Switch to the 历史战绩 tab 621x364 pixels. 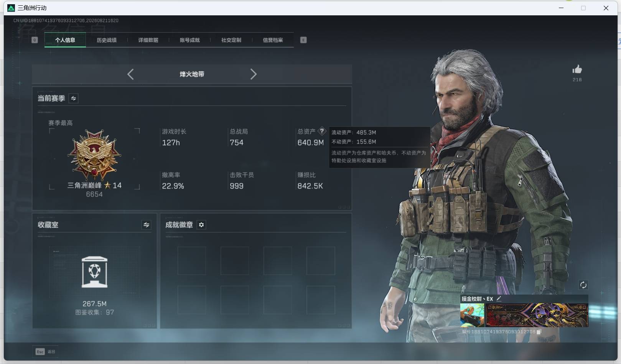107,40
